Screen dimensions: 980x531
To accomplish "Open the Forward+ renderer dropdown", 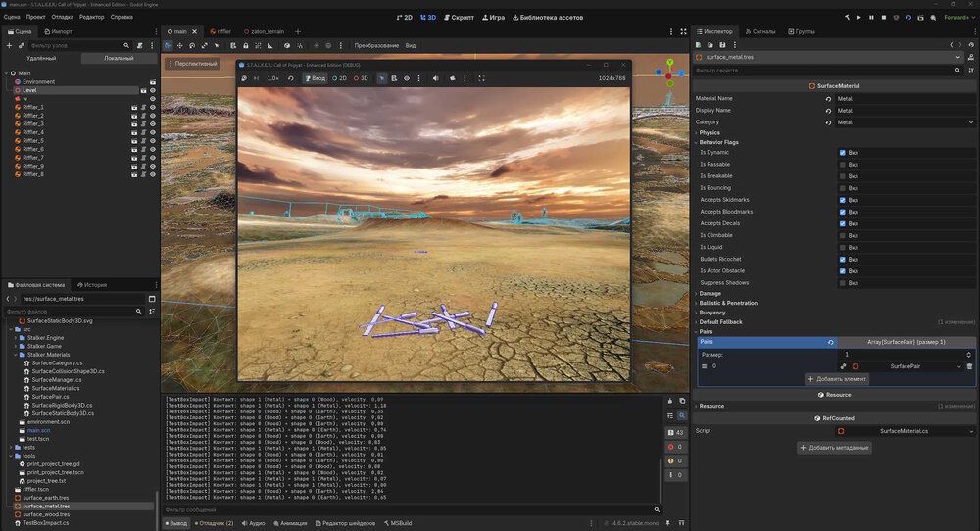I will click(958, 18).
